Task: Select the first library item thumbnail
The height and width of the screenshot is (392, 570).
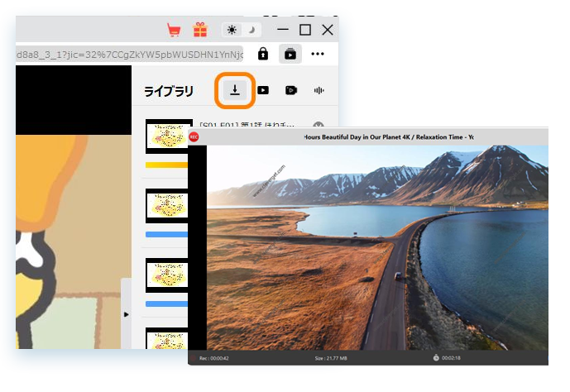Action: coord(167,136)
